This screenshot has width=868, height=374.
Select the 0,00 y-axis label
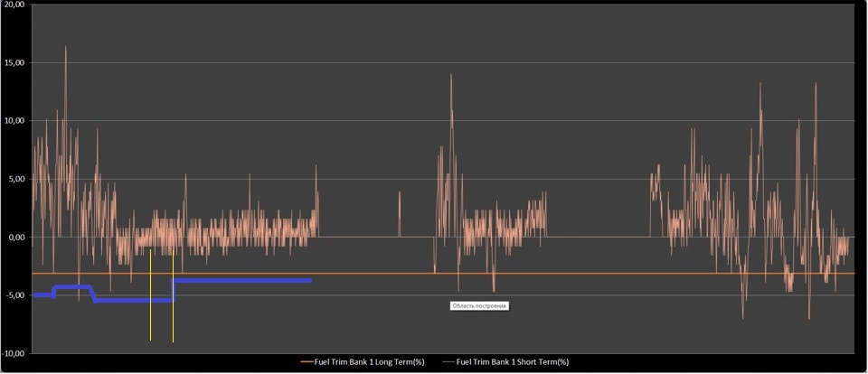click(x=14, y=238)
